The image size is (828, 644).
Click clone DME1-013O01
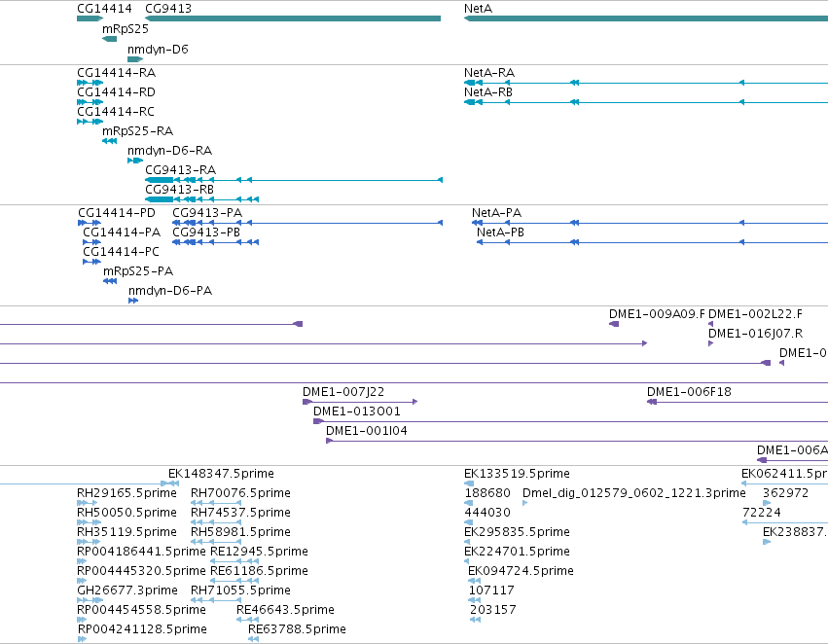pyautogui.click(x=357, y=411)
